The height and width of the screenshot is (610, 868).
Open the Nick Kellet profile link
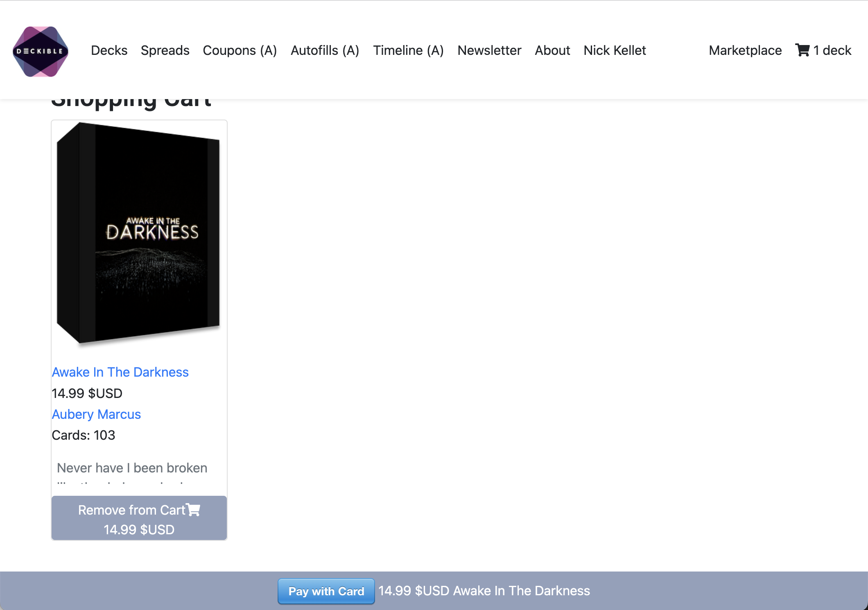615,50
